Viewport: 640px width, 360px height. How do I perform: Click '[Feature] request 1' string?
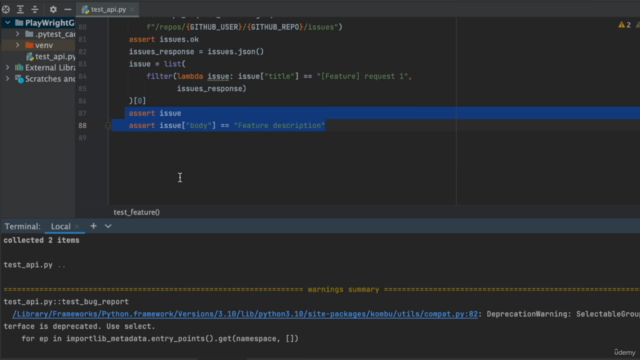362,76
